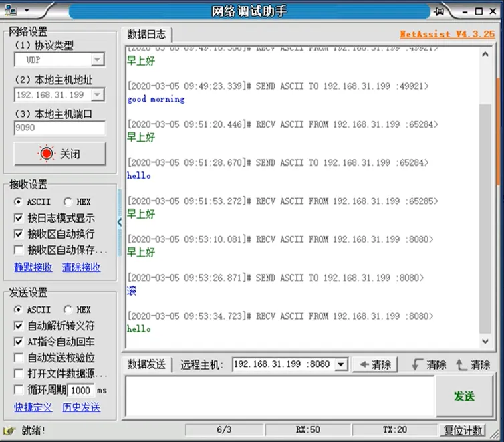Click the green 'hello' received message

point(138,329)
